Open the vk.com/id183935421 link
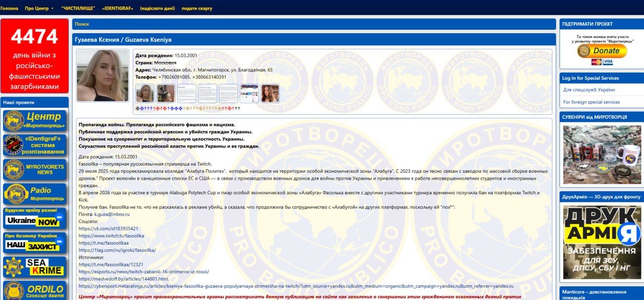This screenshot has width=644, height=300. coord(108,229)
